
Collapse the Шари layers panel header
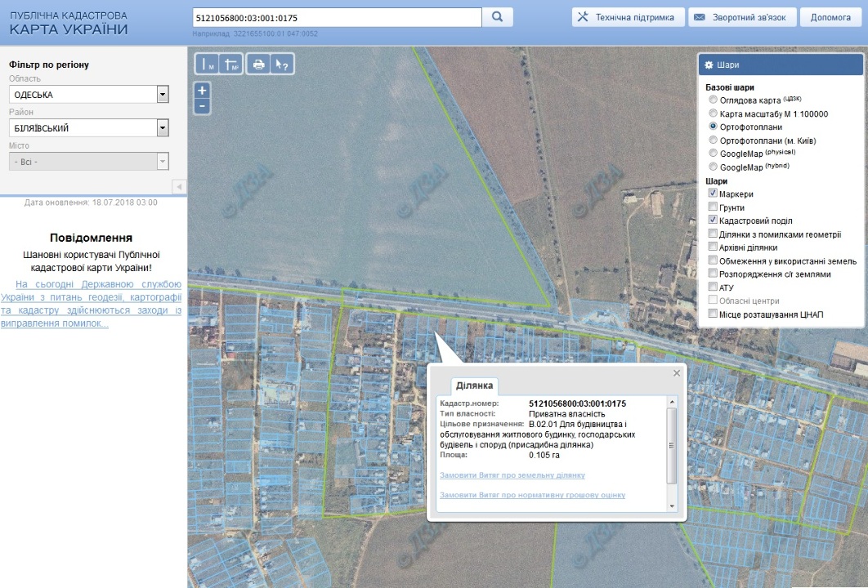tap(780, 65)
